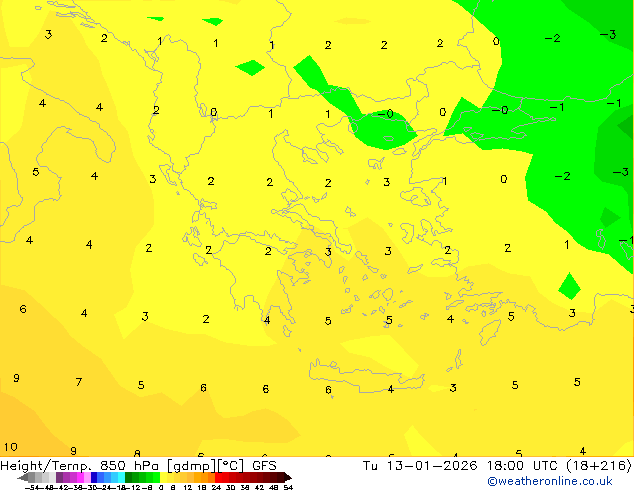Click the gray left arrow of color scale

pos(23,478)
